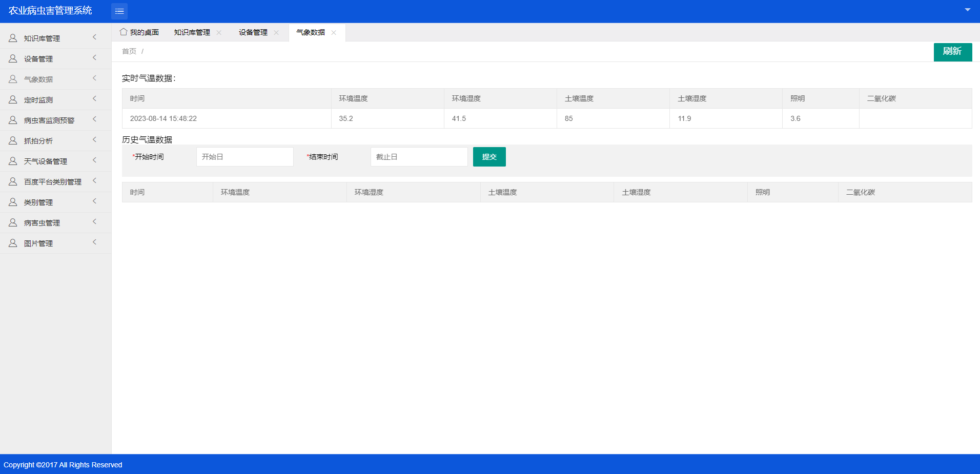This screenshot has width=980, height=474.
Task: Open top-right user dropdown arrow
Action: (968, 10)
